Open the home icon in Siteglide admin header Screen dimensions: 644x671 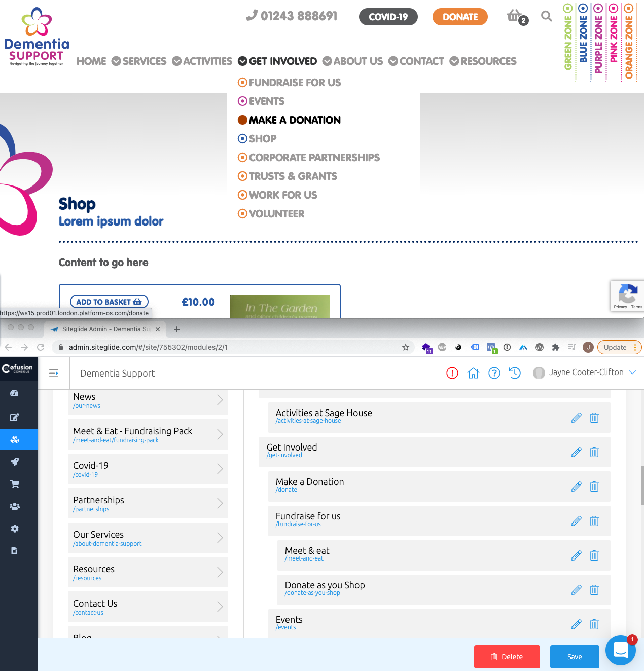(x=473, y=373)
